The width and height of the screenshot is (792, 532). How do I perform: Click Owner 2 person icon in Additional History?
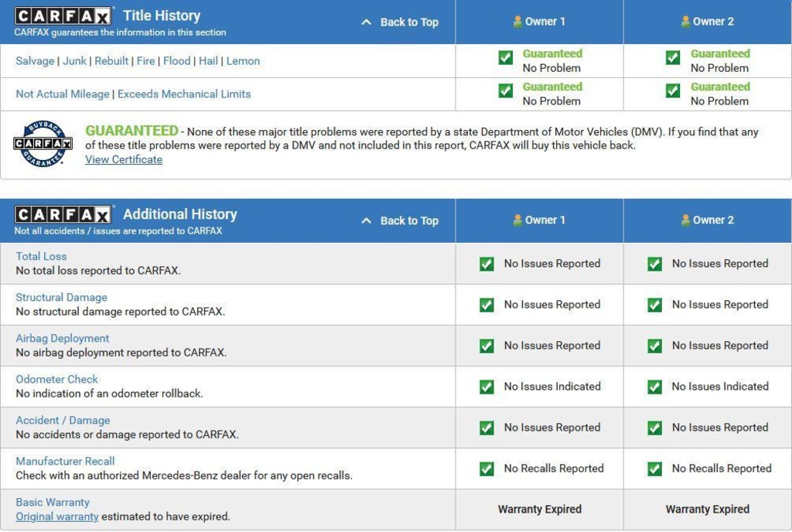(x=685, y=220)
